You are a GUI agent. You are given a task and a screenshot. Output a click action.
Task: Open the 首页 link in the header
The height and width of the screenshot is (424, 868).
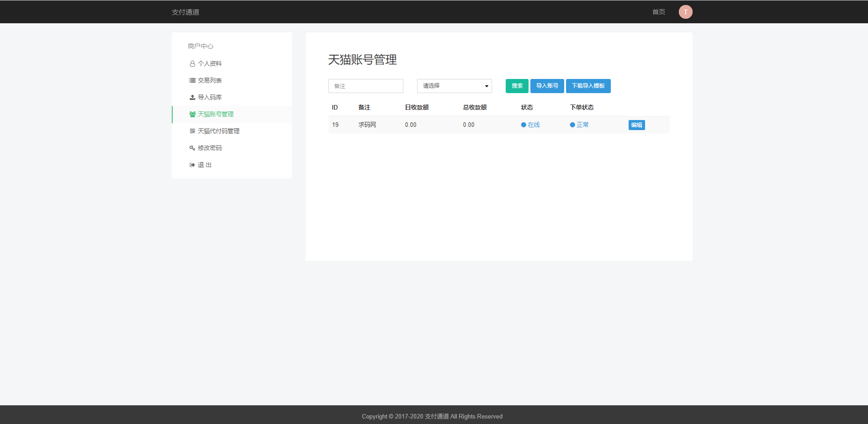click(x=659, y=12)
